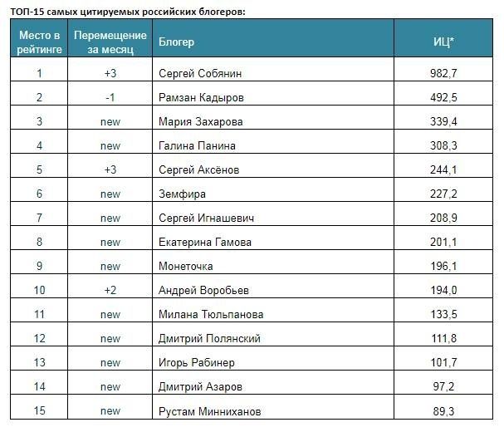Click the "Место в рейтинге" column header
The height and width of the screenshot is (432, 504).
(x=39, y=42)
